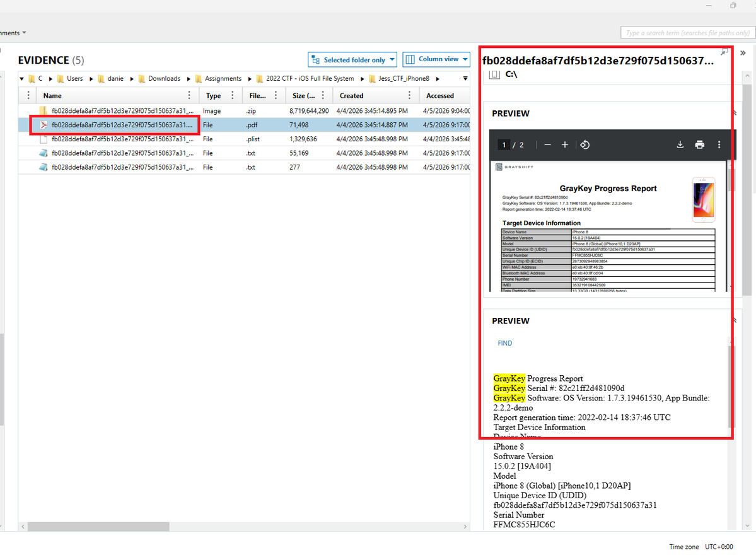Click the Time zone UTC+0:00 indicator
Viewport: 756px width, 555px height.
[701, 547]
